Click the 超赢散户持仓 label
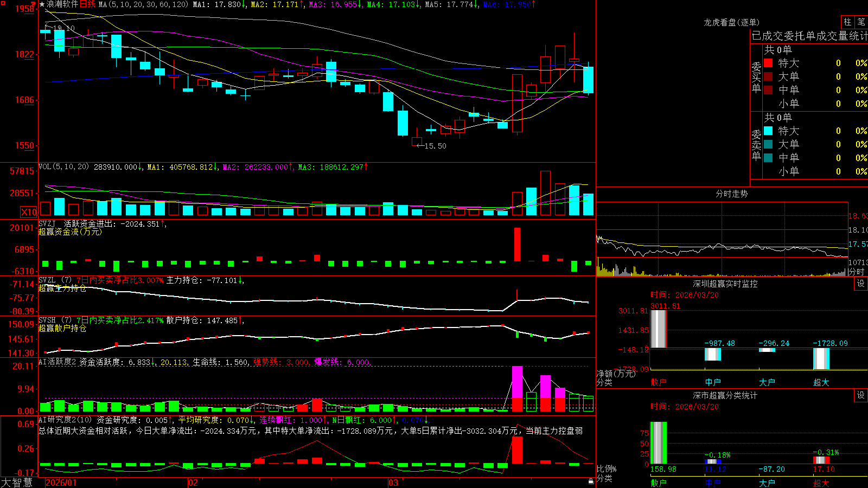The width and height of the screenshot is (868, 488). point(62,329)
